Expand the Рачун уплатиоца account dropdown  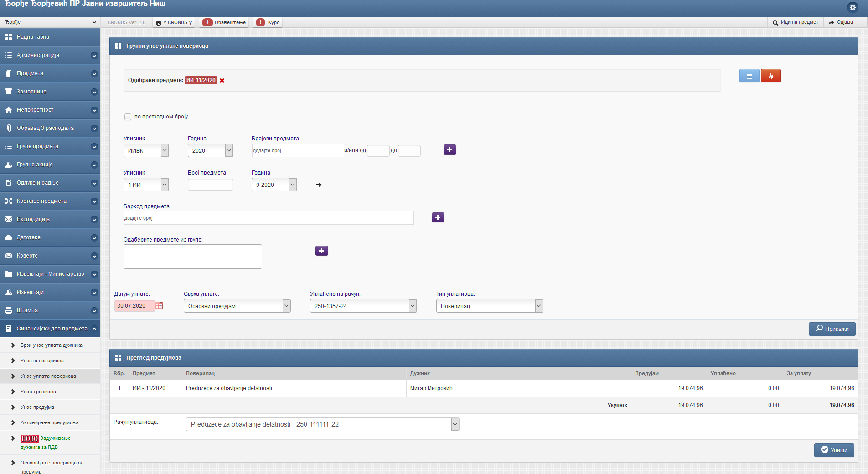click(x=322, y=425)
